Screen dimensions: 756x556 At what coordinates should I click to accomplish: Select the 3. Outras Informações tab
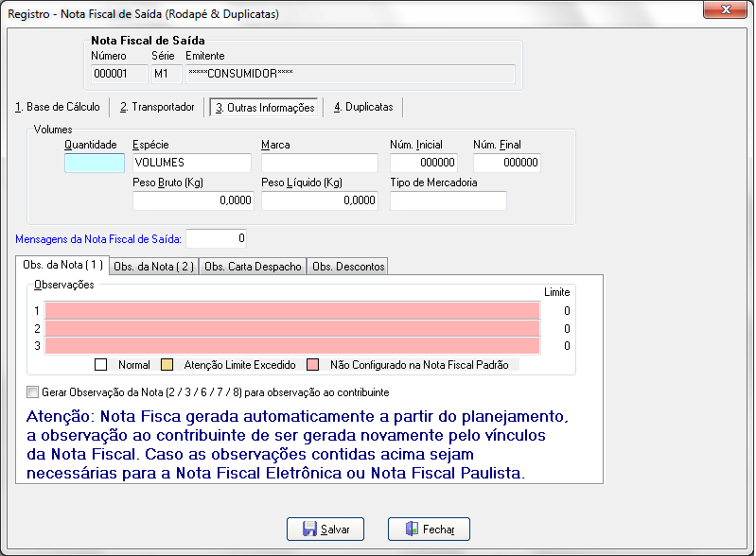265,108
